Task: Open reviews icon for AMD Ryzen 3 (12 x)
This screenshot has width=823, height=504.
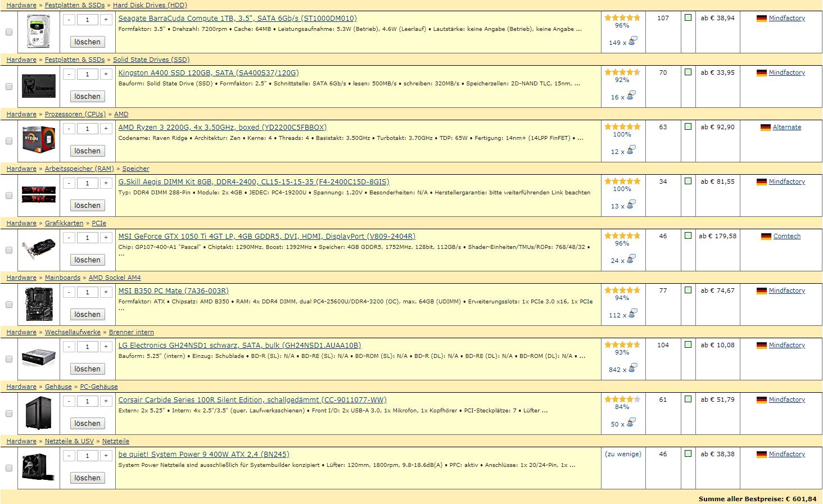Action: [x=632, y=150]
